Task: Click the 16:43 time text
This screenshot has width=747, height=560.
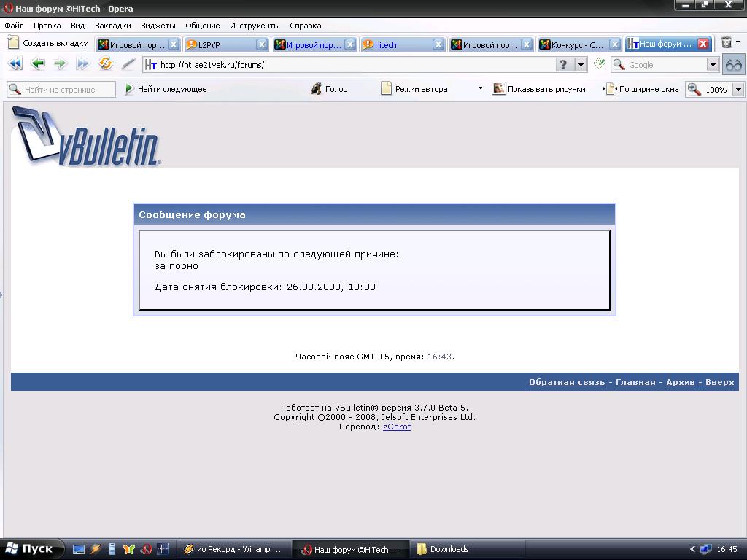Action: [439, 356]
